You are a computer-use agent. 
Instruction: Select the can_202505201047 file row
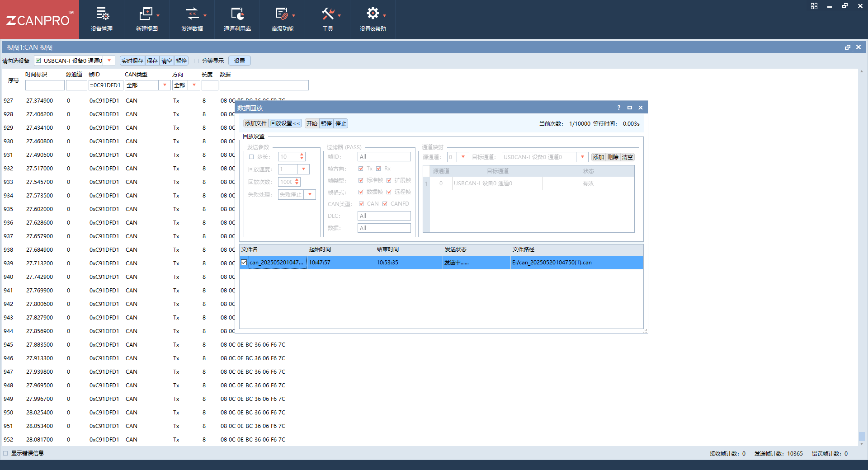(x=441, y=263)
